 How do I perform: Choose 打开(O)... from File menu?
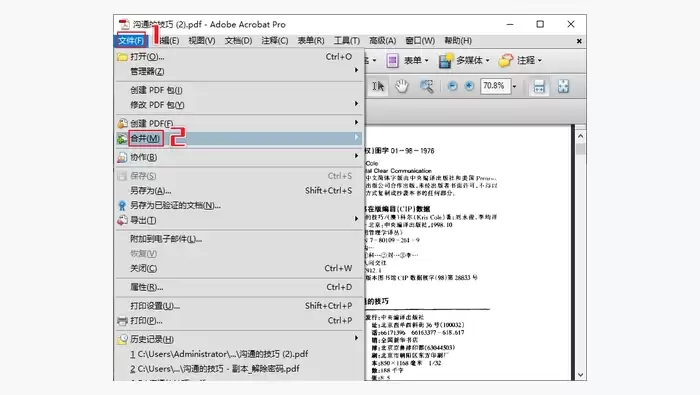[x=240, y=57]
